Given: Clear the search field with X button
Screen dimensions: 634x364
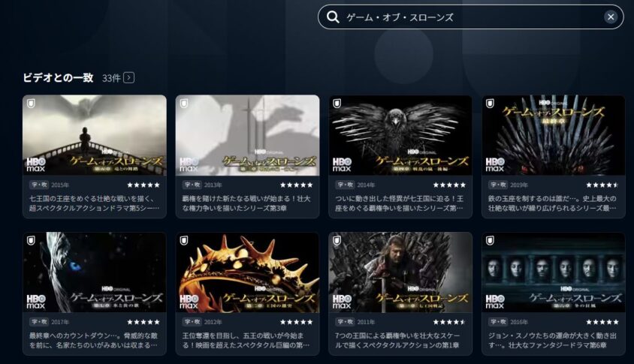Looking at the screenshot, I should point(611,17).
